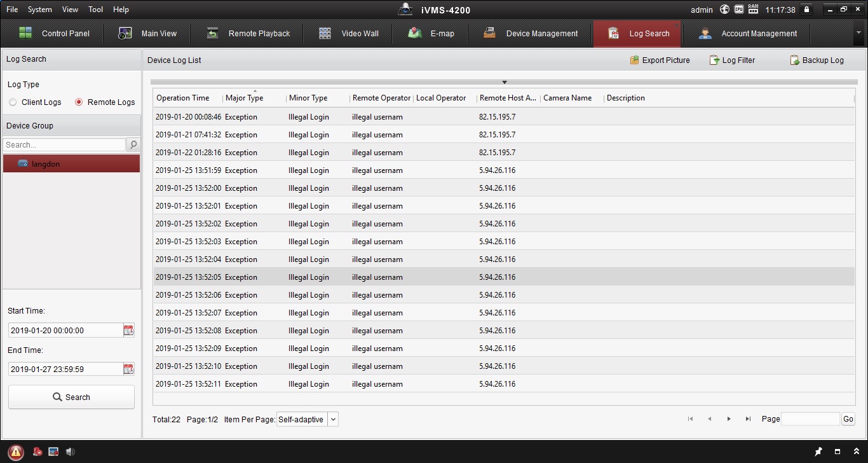Screen dimensions: 868x463
Task: Click the Start Time calendar icon
Action: coord(129,330)
